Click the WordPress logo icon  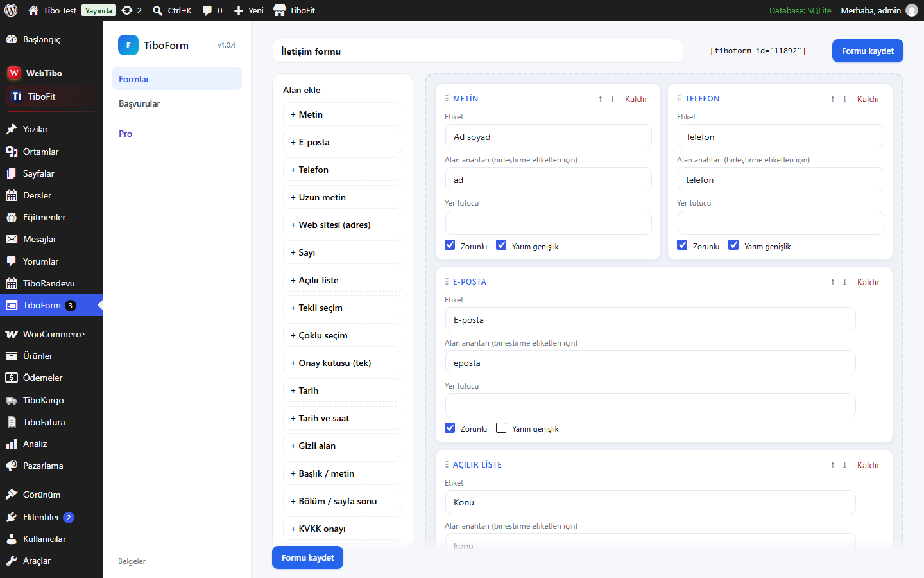pos(11,10)
